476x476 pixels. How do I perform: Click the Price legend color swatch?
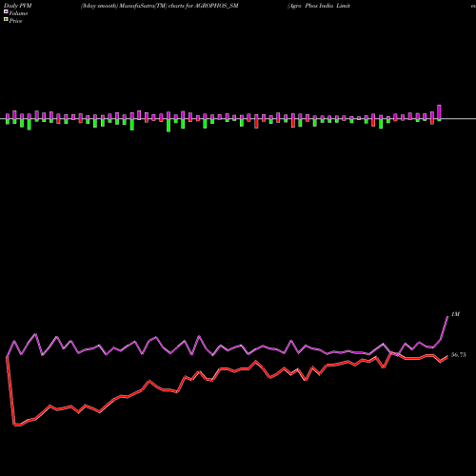click(6, 20)
